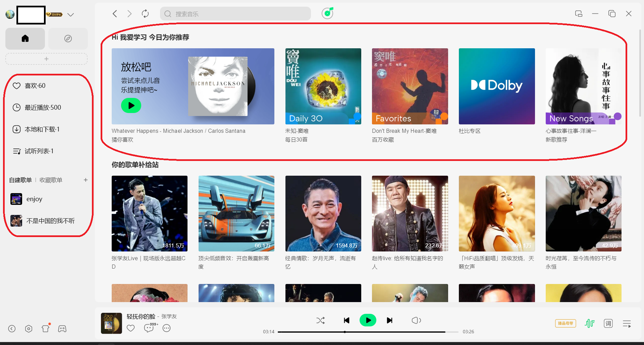Open 喜欢·60 liked songs

(x=29, y=86)
